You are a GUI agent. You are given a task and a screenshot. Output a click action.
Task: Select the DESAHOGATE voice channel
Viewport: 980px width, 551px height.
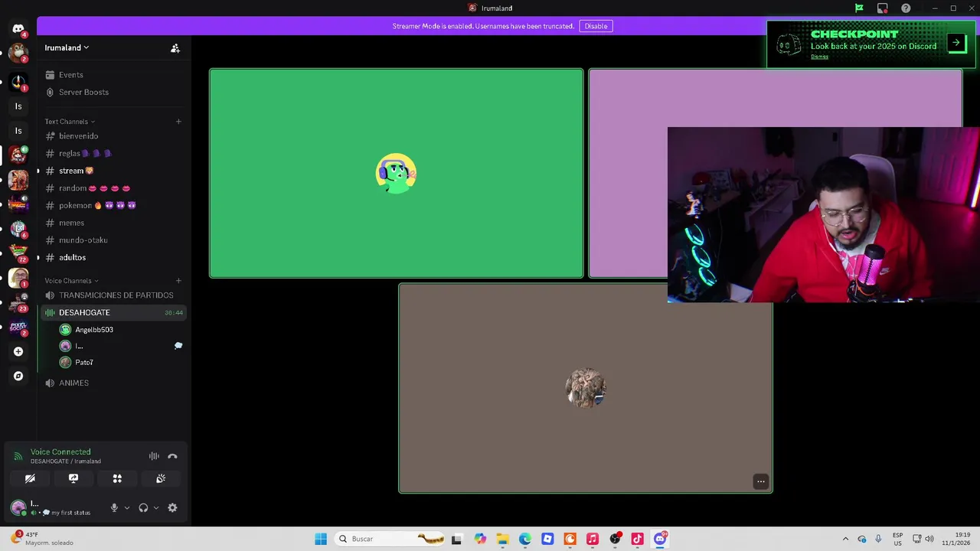(114, 312)
